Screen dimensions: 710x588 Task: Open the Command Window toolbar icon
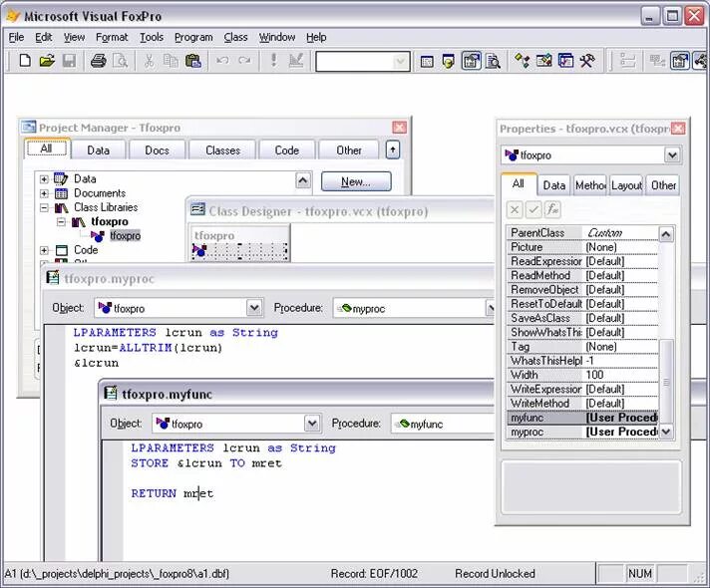click(427, 61)
